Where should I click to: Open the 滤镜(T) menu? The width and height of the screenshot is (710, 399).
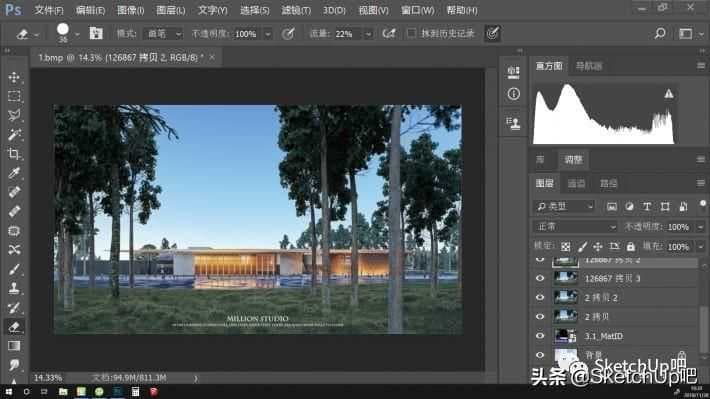click(296, 10)
